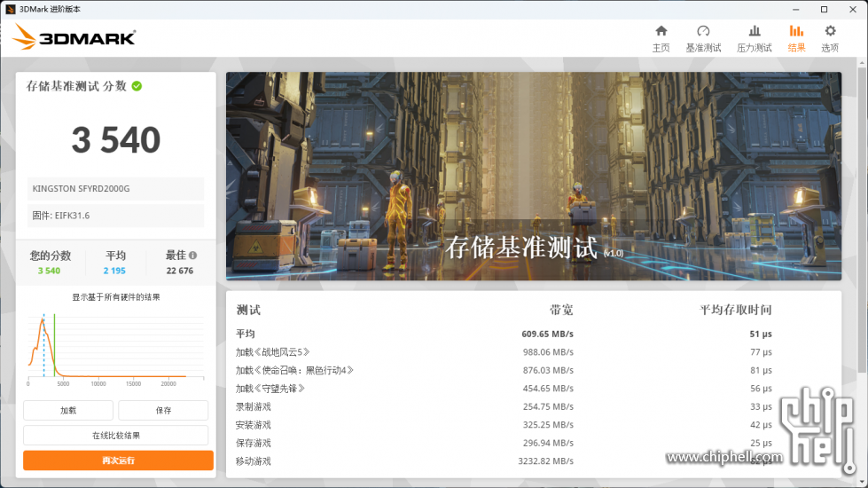Click 显示基于所有硬件的结果 label
Screen dimensions: 868x488
click(115, 297)
